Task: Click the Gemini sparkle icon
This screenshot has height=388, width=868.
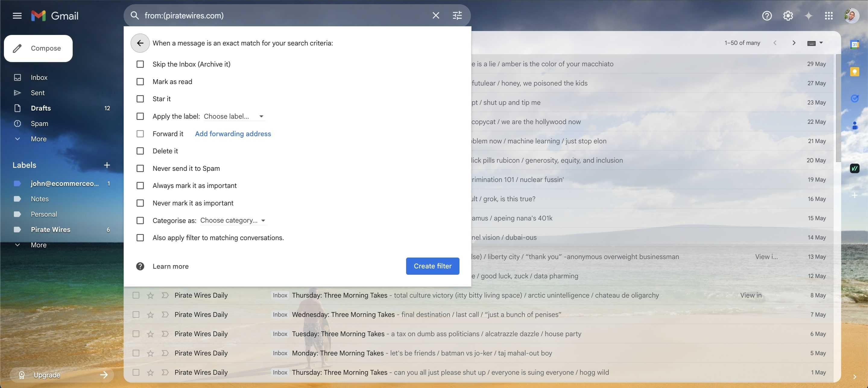Action: pyautogui.click(x=808, y=15)
